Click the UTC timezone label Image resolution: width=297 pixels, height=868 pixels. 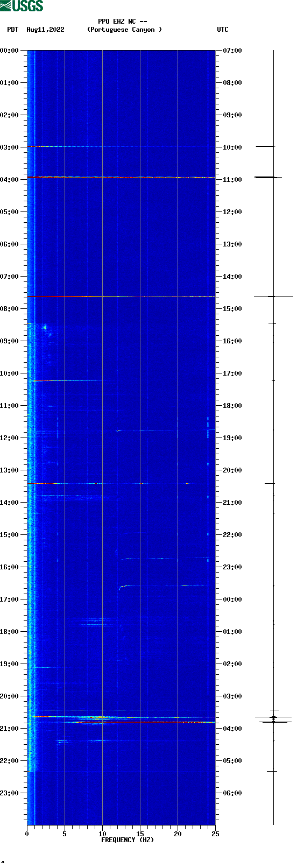click(223, 30)
